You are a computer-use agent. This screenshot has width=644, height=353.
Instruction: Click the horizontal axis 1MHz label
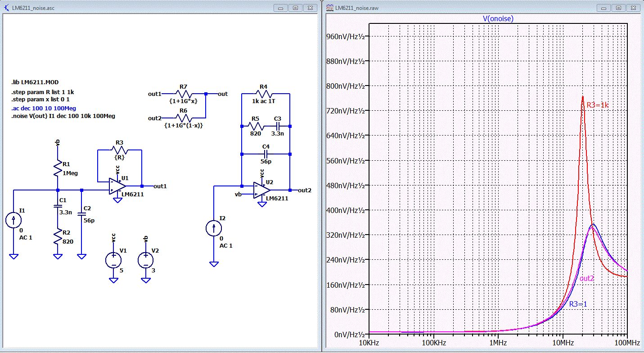[498, 343]
